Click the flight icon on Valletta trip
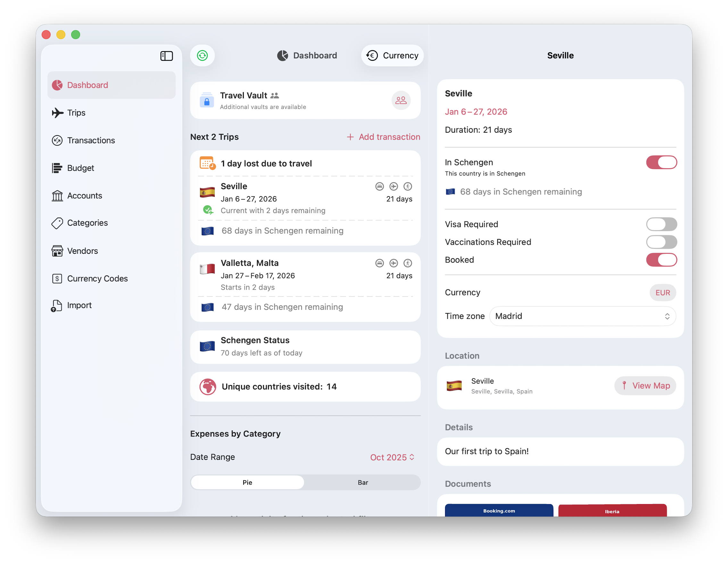This screenshot has width=728, height=564. click(393, 263)
